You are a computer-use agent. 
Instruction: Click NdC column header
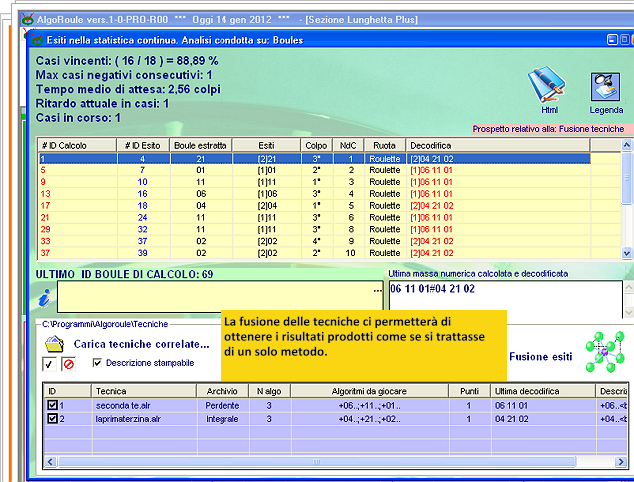pyautogui.click(x=348, y=145)
